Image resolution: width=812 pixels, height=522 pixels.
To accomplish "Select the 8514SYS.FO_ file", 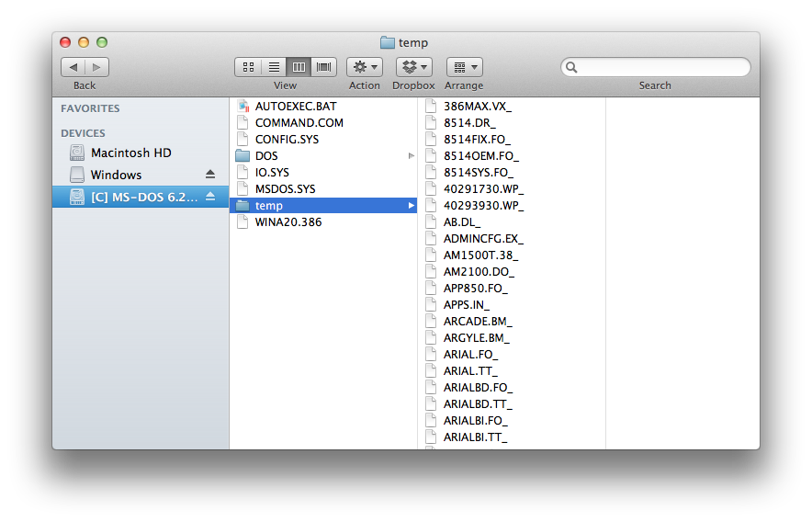I will [512, 173].
